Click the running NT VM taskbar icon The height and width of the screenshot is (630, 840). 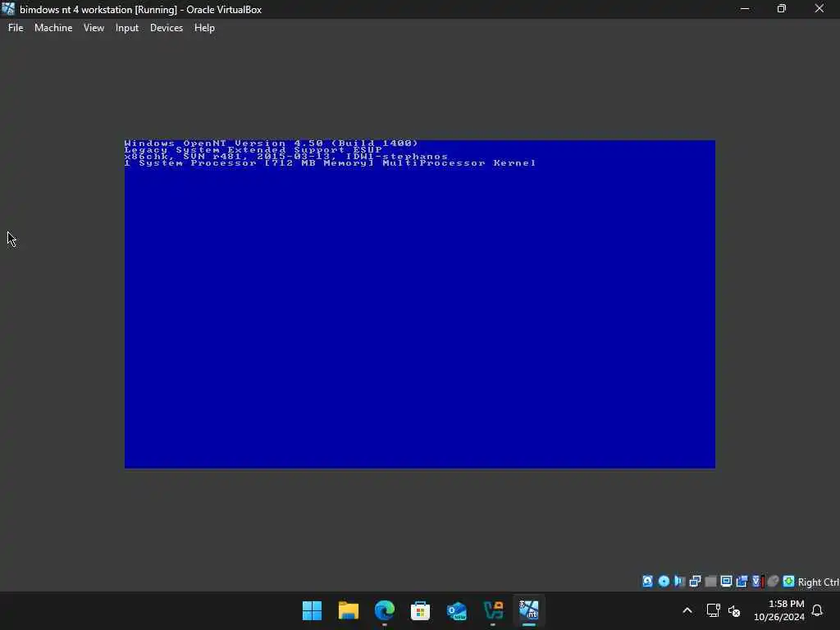pyautogui.click(x=529, y=610)
